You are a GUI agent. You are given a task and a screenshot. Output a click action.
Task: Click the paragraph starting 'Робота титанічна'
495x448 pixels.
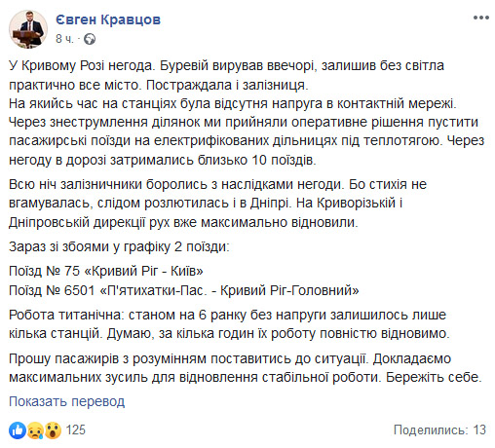coord(229,324)
